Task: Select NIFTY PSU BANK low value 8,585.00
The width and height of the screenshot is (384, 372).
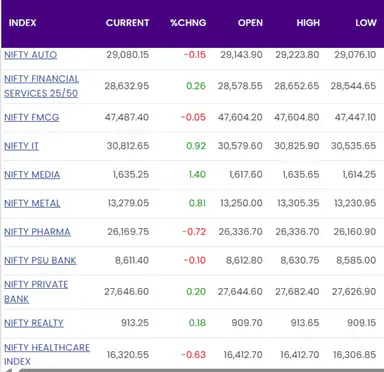Action: point(356,260)
